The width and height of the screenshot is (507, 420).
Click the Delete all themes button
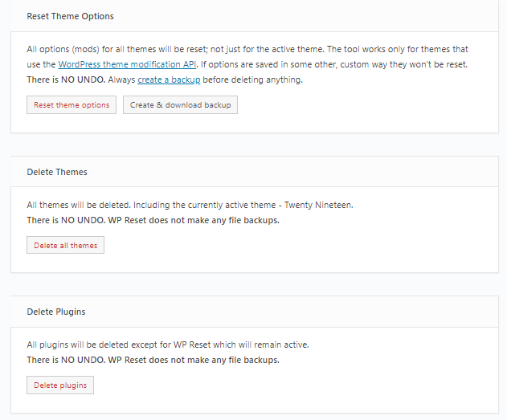(65, 245)
